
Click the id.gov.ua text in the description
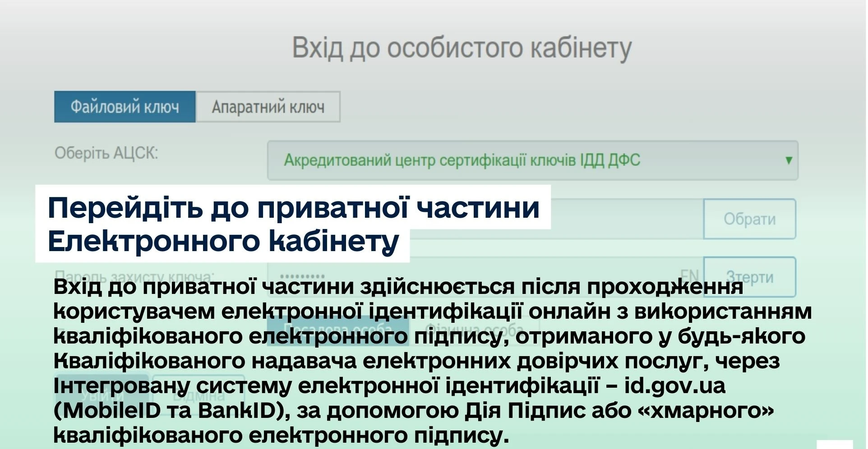674,386
